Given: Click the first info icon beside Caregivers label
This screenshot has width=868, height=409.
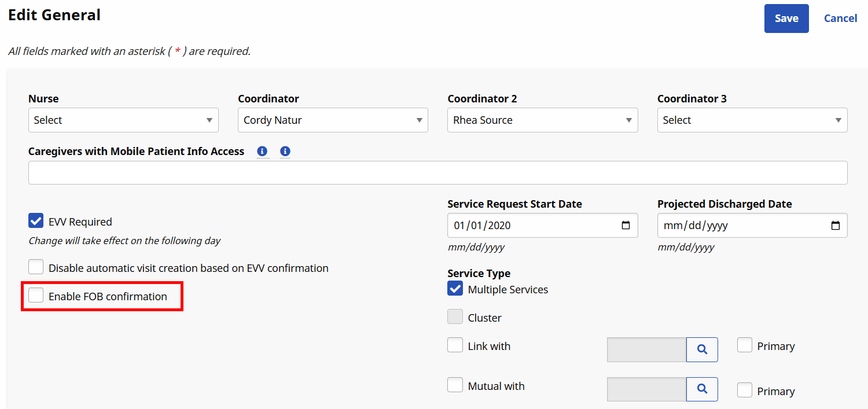Looking at the screenshot, I should click(262, 151).
